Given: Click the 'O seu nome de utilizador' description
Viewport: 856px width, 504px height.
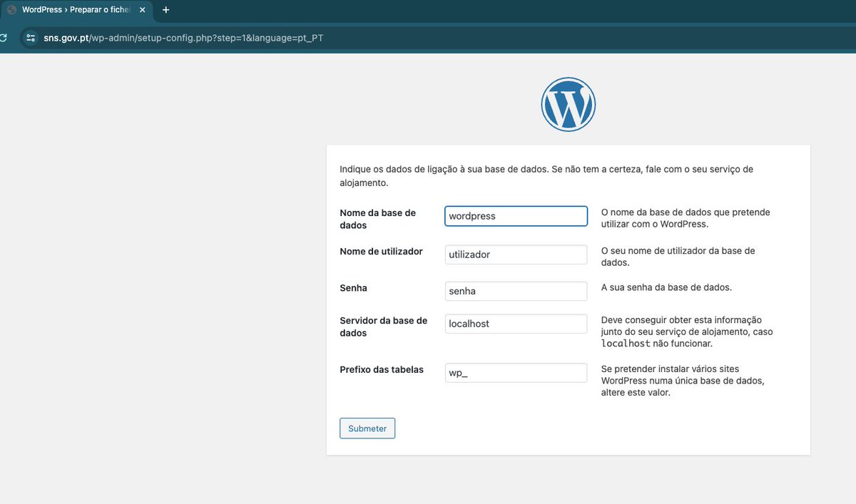Looking at the screenshot, I should tap(678, 257).
